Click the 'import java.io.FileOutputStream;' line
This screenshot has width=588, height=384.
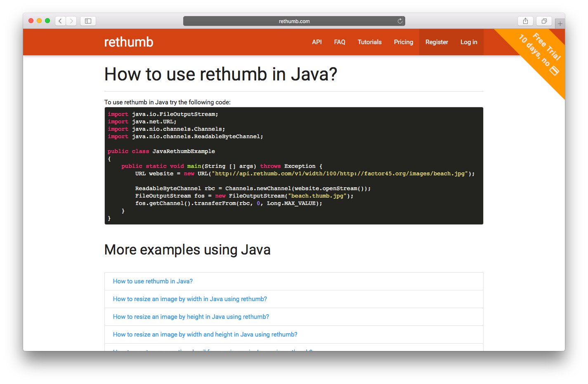[x=163, y=114]
